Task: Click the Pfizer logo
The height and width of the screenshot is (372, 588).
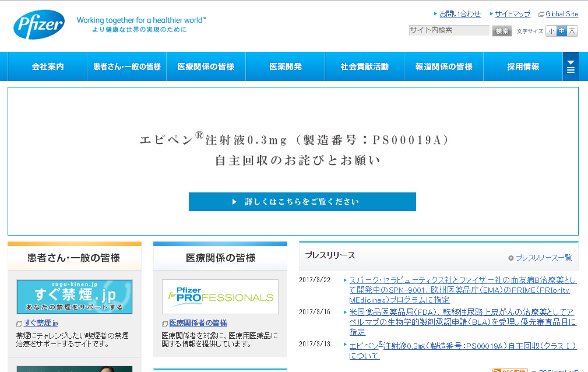Action: (39, 24)
